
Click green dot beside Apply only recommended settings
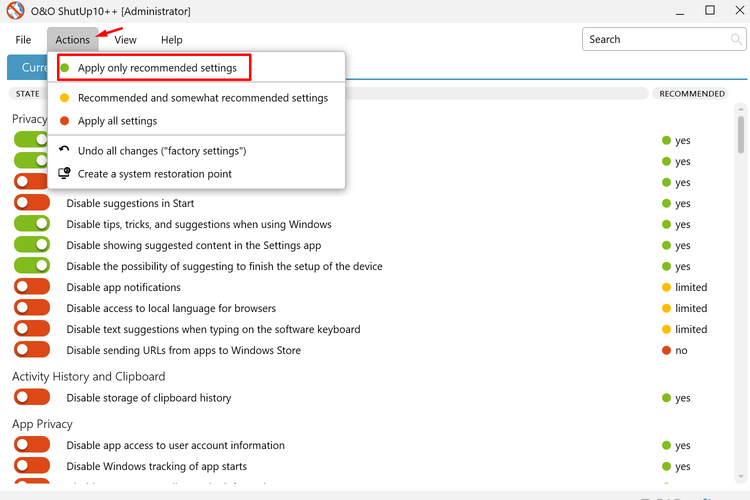65,68
